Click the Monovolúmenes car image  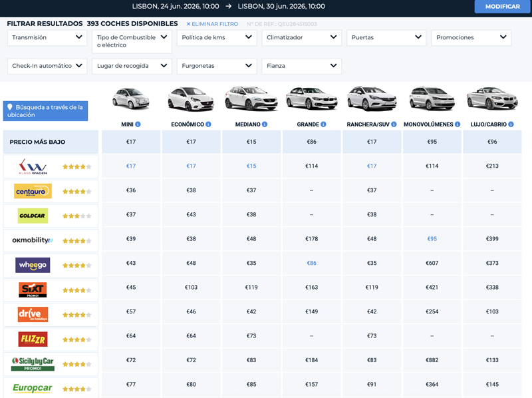[x=432, y=99]
